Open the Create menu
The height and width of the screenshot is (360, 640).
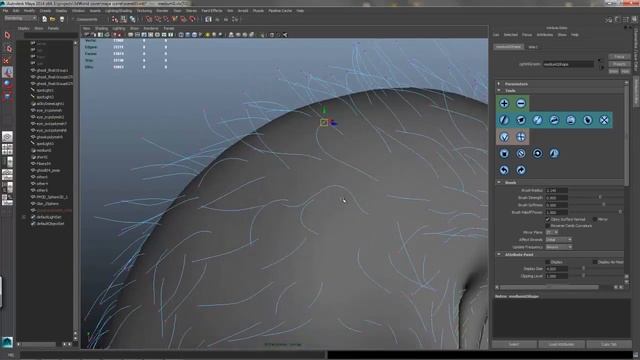coord(45,11)
